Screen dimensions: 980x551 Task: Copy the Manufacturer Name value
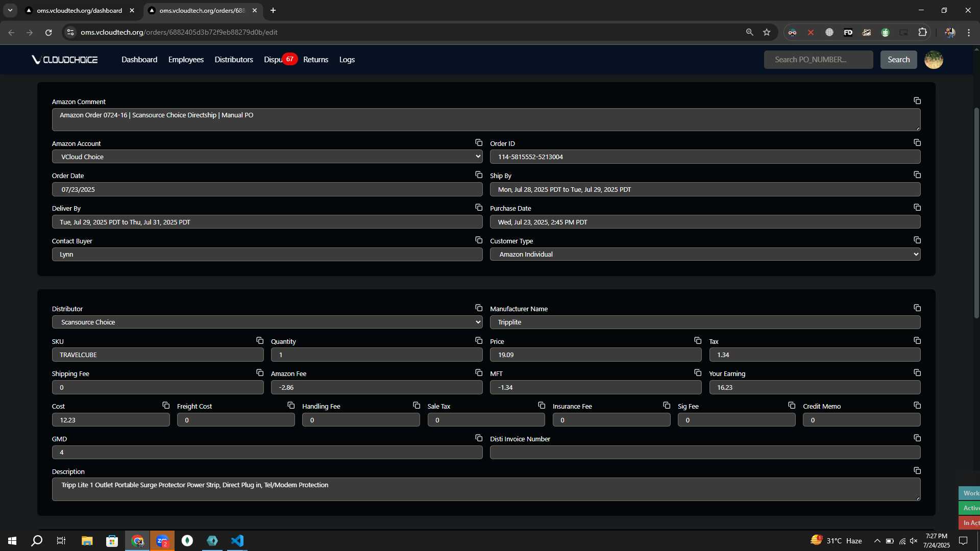tap(917, 308)
